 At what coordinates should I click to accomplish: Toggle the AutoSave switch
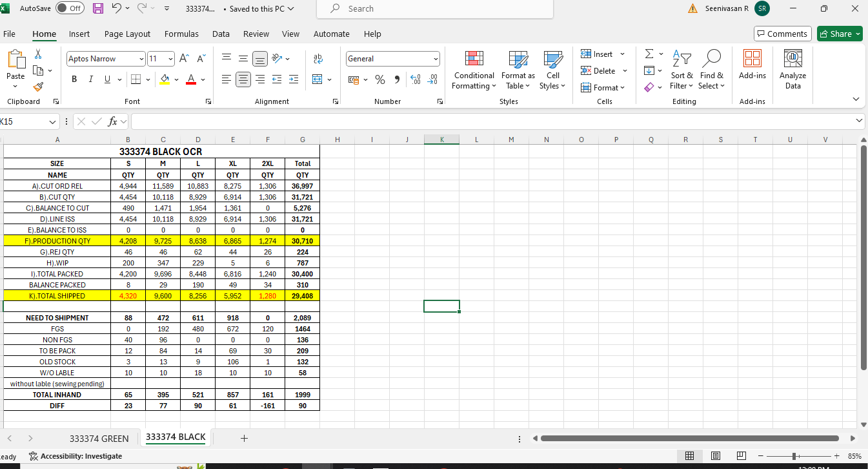70,8
